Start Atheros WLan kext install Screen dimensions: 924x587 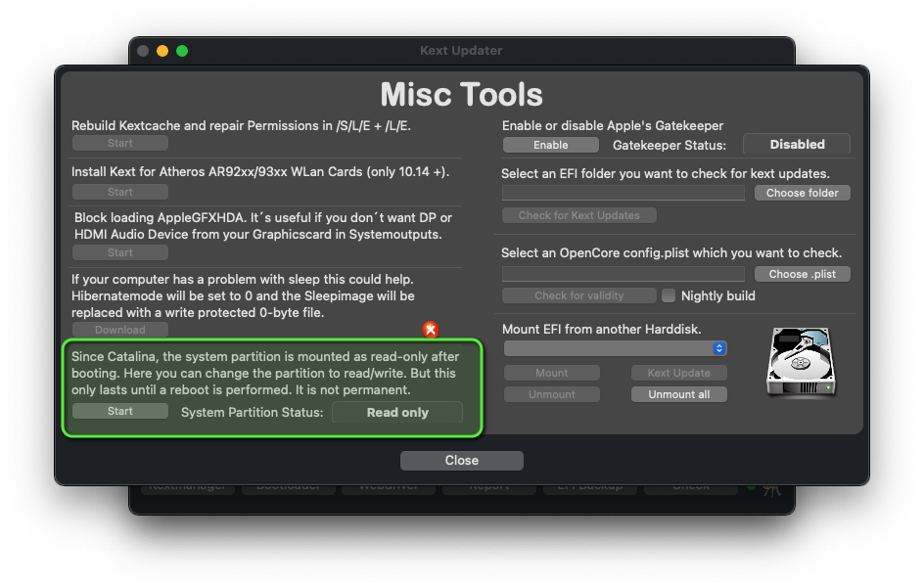(x=120, y=192)
